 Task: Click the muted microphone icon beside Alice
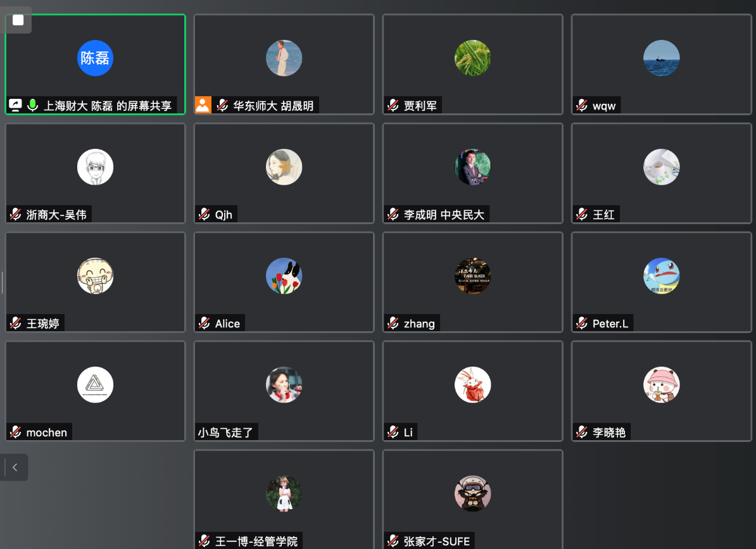point(205,323)
